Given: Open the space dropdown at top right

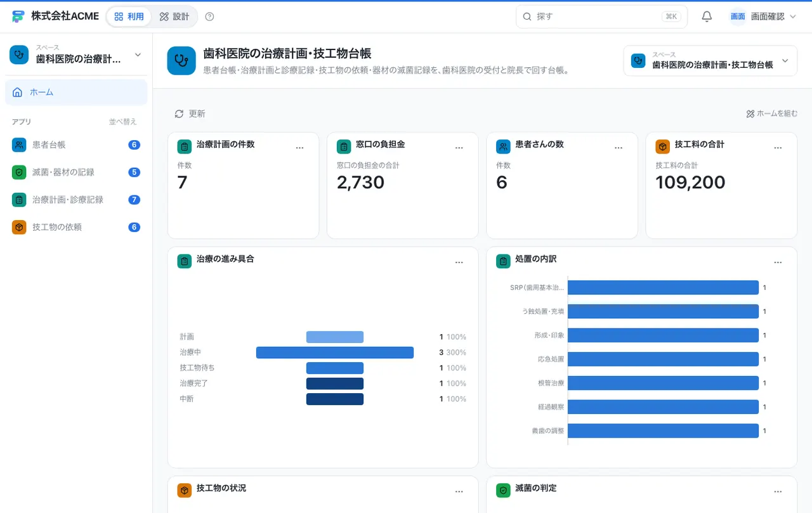Looking at the screenshot, I should [x=710, y=61].
